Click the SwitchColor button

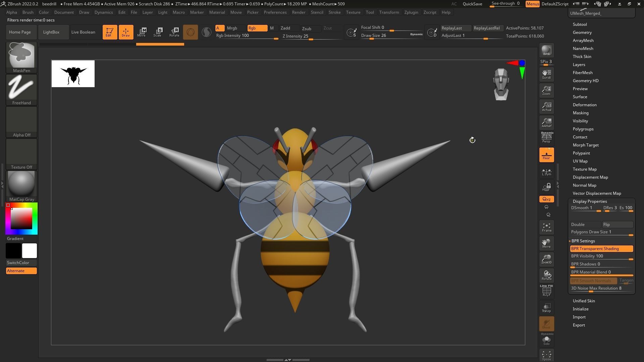point(21,263)
